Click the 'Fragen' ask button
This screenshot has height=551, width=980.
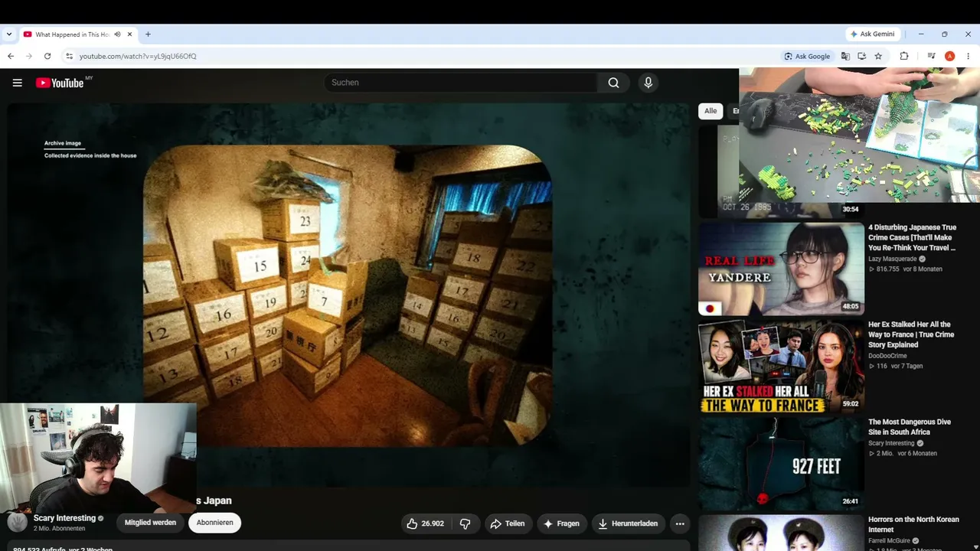tap(560, 523)
